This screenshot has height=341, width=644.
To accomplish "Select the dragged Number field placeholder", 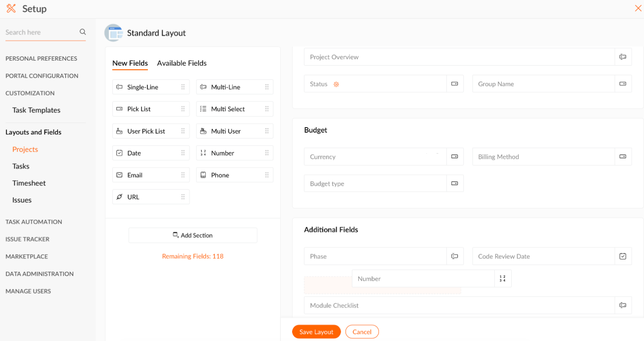I will [431, 279].
